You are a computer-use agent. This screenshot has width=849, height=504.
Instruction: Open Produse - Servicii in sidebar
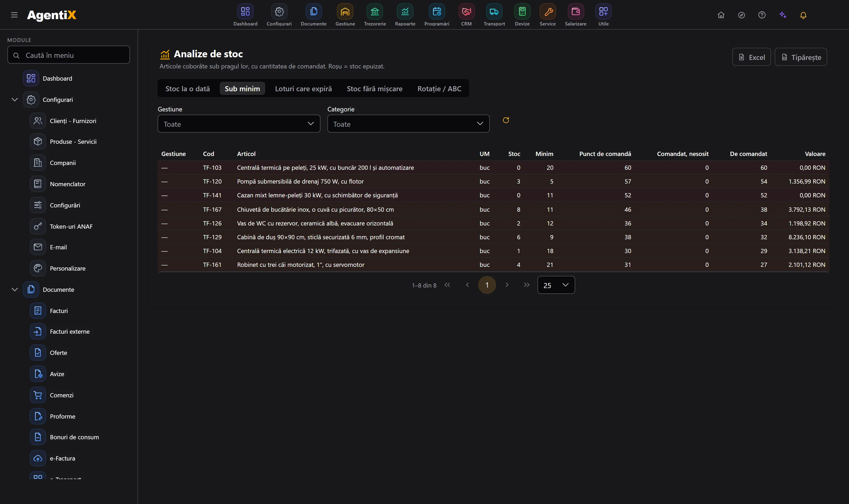click(x=73, y=142)
